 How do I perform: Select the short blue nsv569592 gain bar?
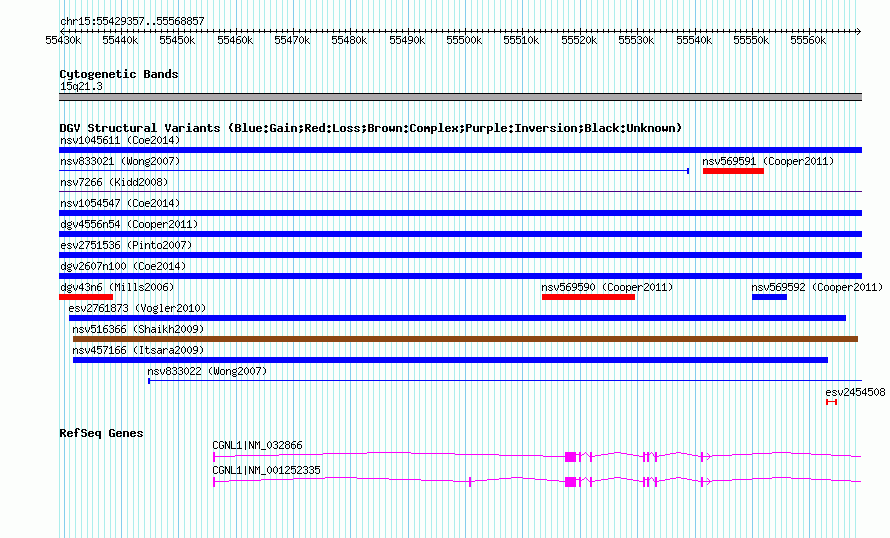(770, 297)
